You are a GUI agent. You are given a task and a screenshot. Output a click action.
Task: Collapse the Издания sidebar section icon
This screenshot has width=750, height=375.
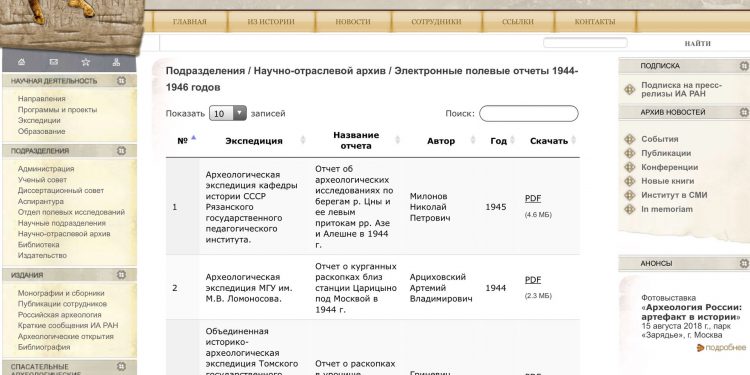121,275
